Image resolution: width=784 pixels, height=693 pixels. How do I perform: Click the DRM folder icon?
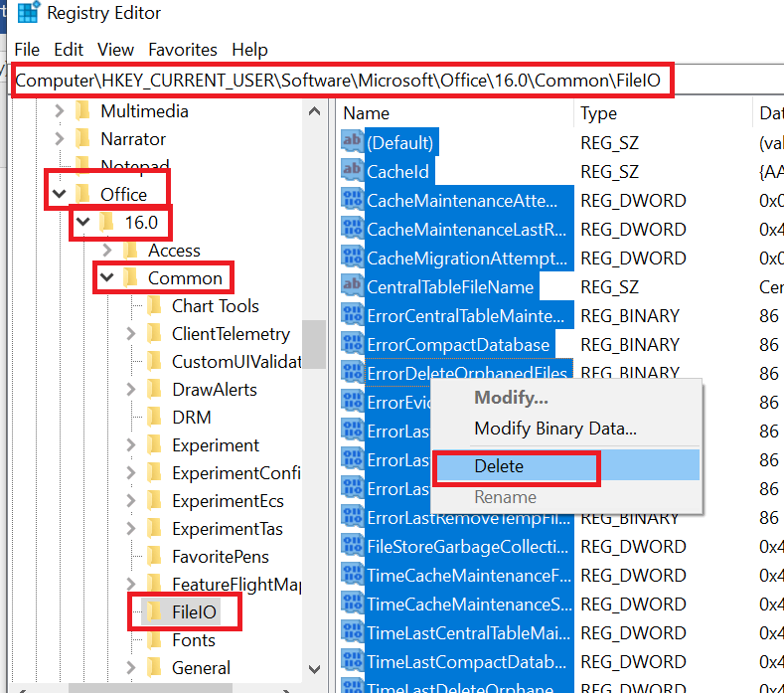154,417
